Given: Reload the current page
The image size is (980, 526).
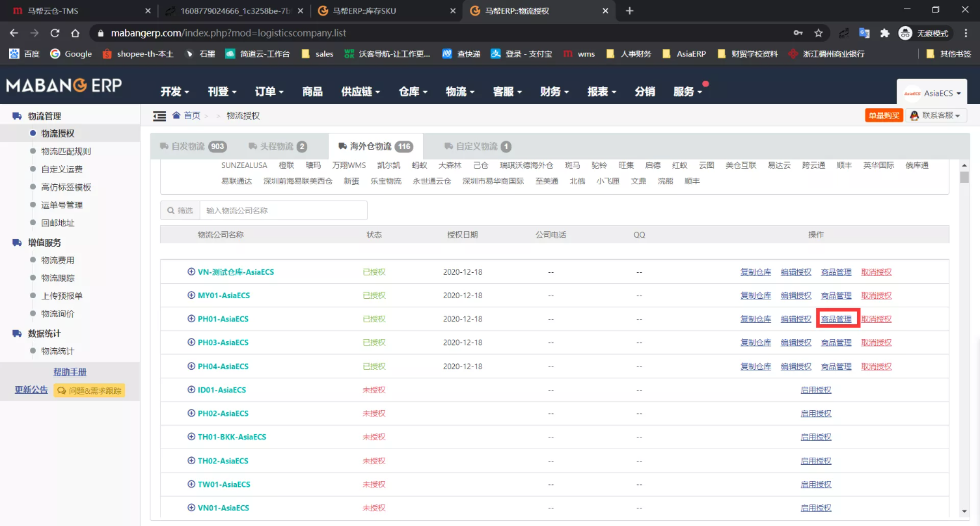Looking at the screenshot, I should click(55, 33).
